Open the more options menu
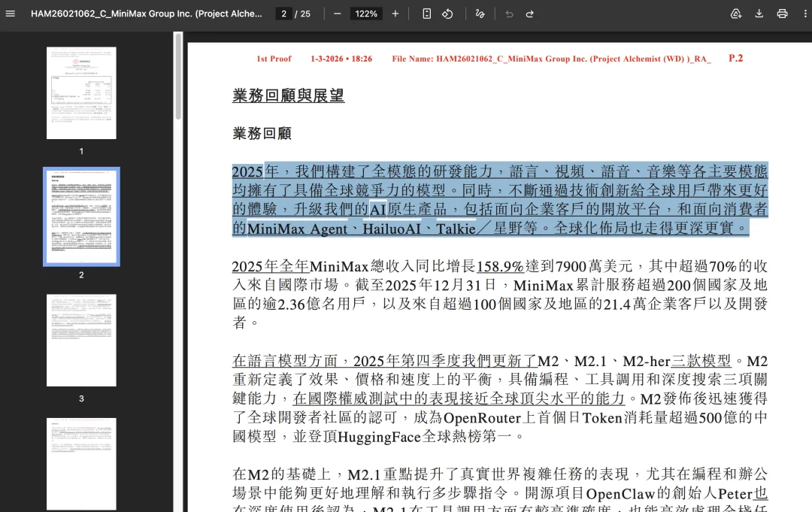Screen dimensions: 812x512 click(x=805, y=13)
